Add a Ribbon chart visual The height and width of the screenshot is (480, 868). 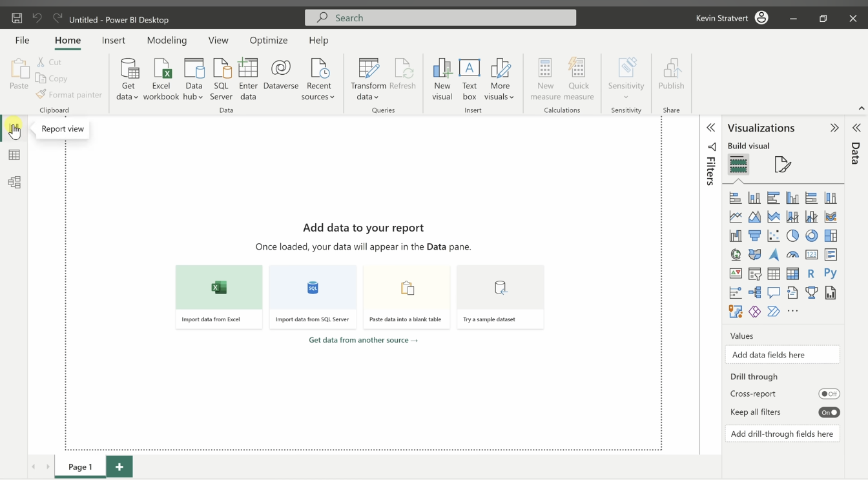831,217
